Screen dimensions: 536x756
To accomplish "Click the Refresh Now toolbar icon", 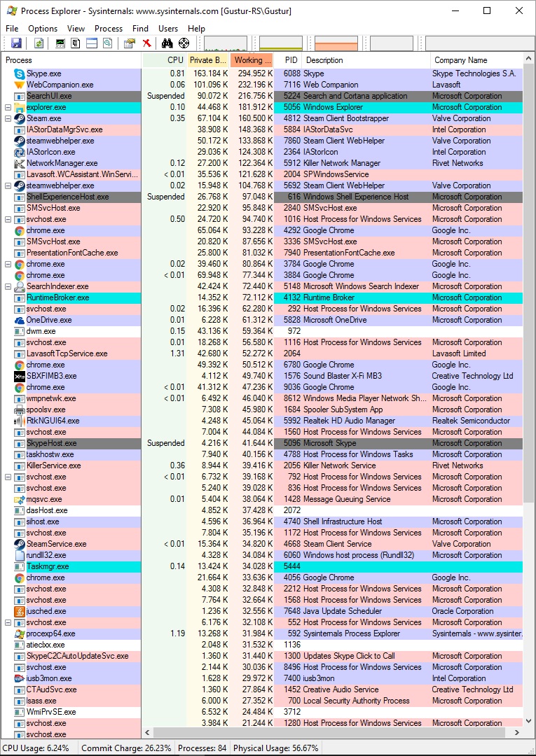I will pos(39,43).
